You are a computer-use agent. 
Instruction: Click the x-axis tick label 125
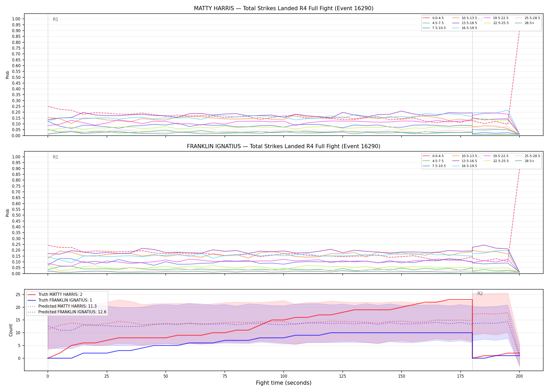coord(342,376)
